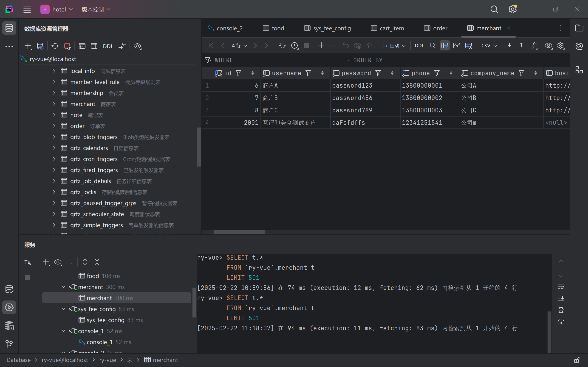This screenshot has height=367, width=588.
Task: Expand the qrtz_locks table node
Action: [x=54, y=192]
